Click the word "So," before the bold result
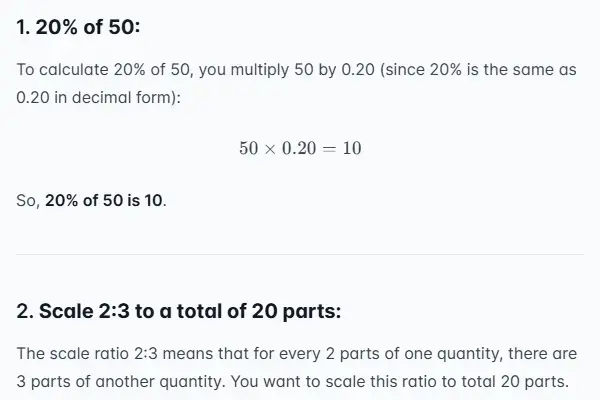This screenshot has height=400, width=600. coord(30,200)
